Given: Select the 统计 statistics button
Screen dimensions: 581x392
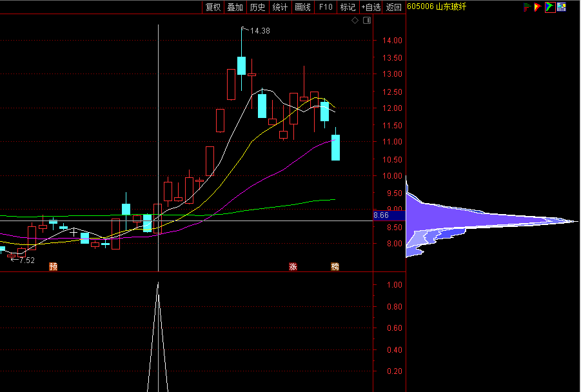Looking at the screenshot, I should [280, 7].
